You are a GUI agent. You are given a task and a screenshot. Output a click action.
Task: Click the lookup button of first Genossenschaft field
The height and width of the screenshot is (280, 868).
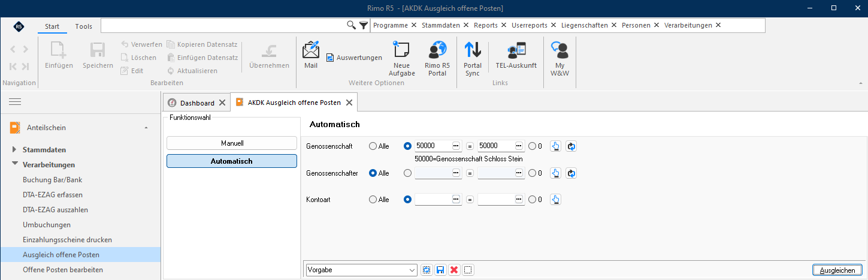(456, 146)
